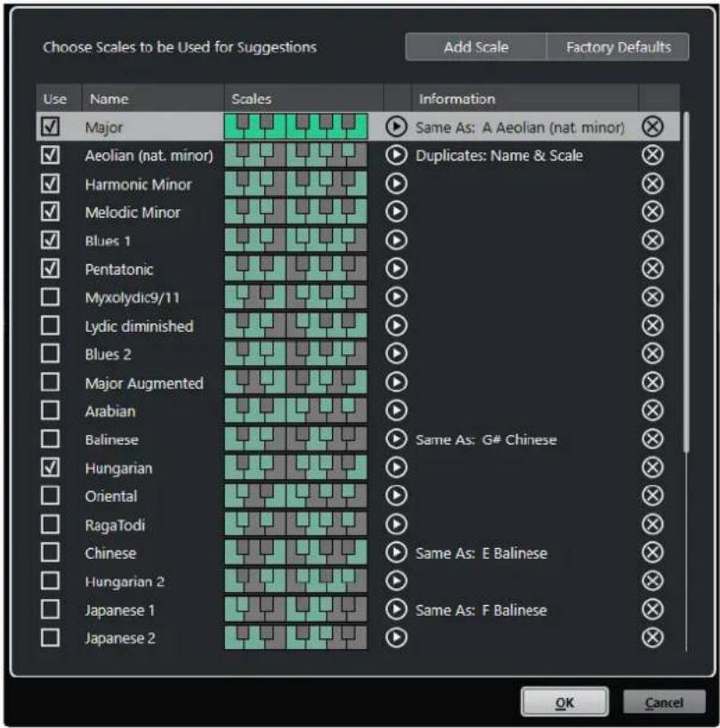Play the Blues 1 scale preview
This screenshot has height=728, width=720.
(x=396, y=240)
